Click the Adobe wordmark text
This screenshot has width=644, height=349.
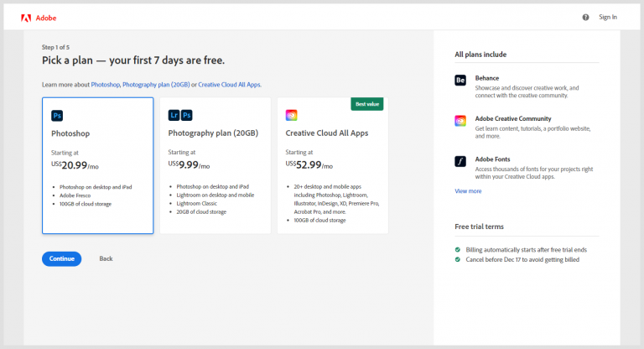pyautogui.click(x=46, y=18)
